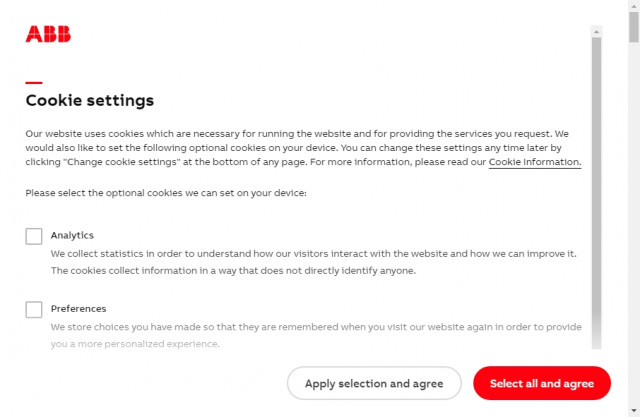Click the 'Please select the optional cookies' text
Viewport: 640px width, 417px height.
[166, 192]
